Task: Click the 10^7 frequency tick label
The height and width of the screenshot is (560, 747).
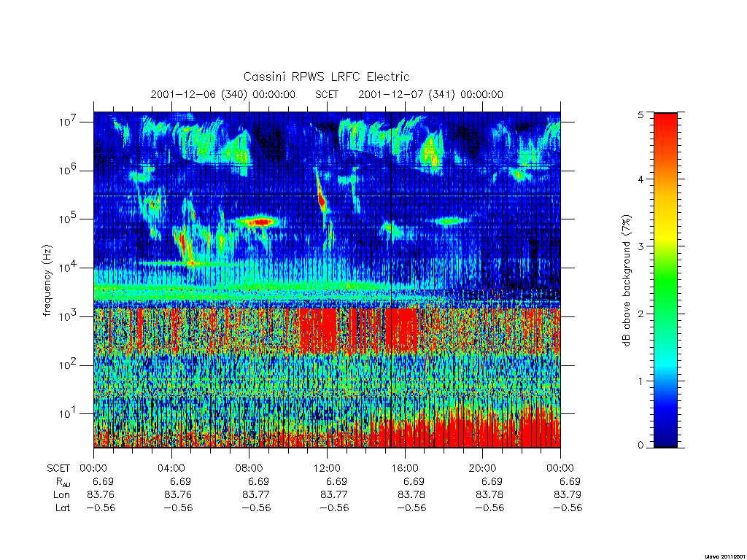Action: click(x=69, y=122)
